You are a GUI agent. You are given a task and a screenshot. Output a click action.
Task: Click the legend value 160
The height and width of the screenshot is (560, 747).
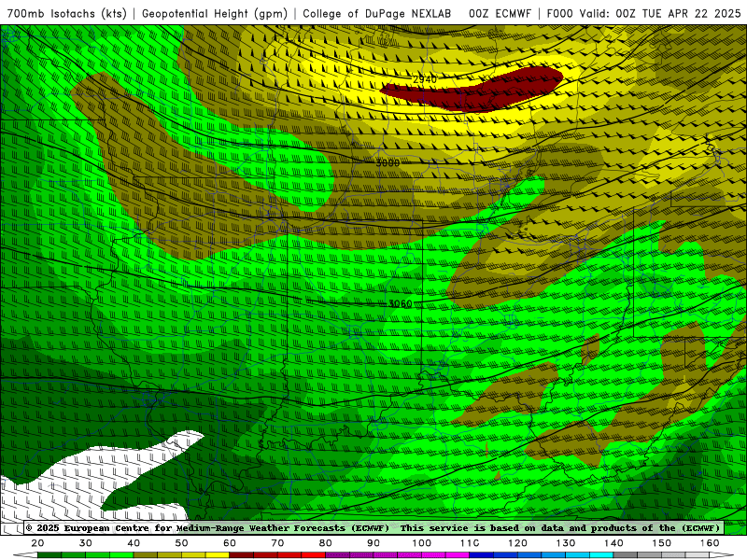coord(710,543)
